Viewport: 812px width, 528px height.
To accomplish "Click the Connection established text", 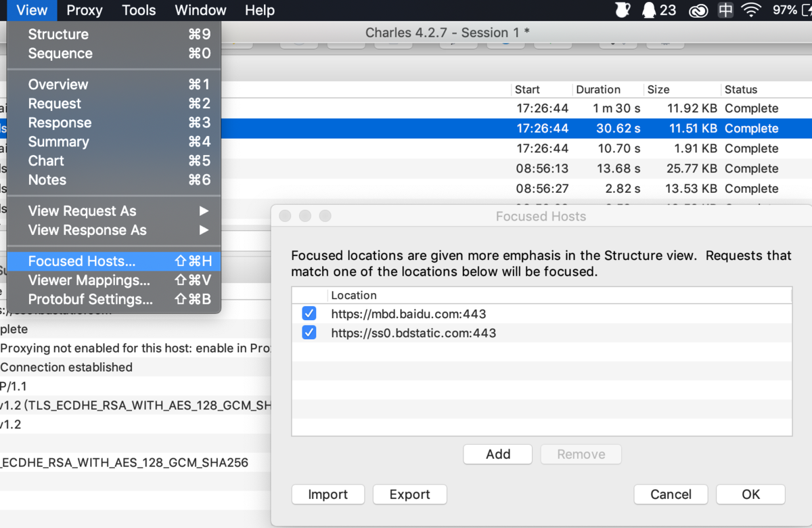I will 66,367.
